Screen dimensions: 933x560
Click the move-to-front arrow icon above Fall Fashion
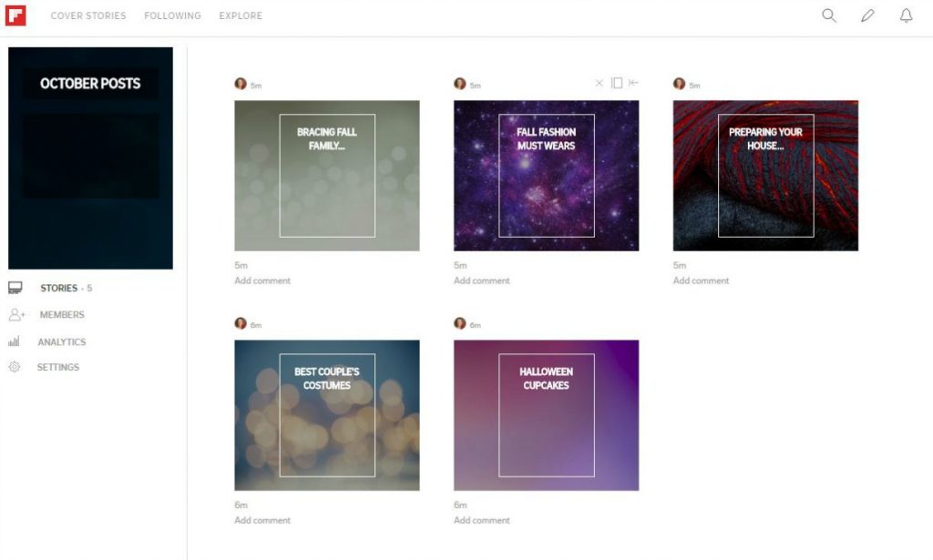click(x=633, y=83)
